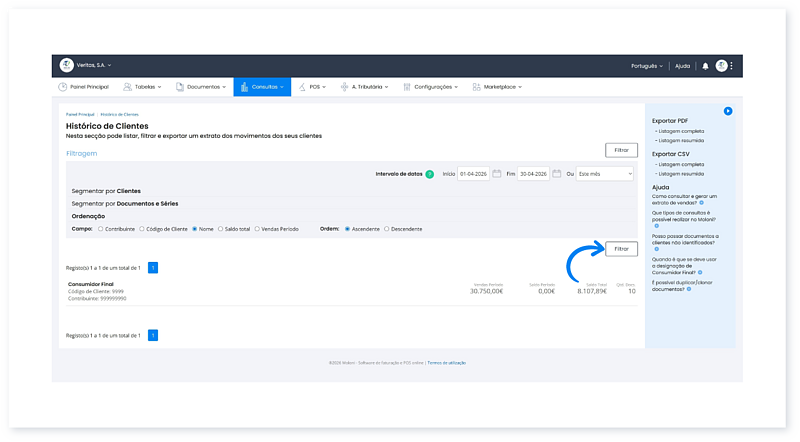Image resolution: width=800 pixels, height=442 pixels.
Task: Open the Termos de utilização footer link
Action: [x=446, y=363]
